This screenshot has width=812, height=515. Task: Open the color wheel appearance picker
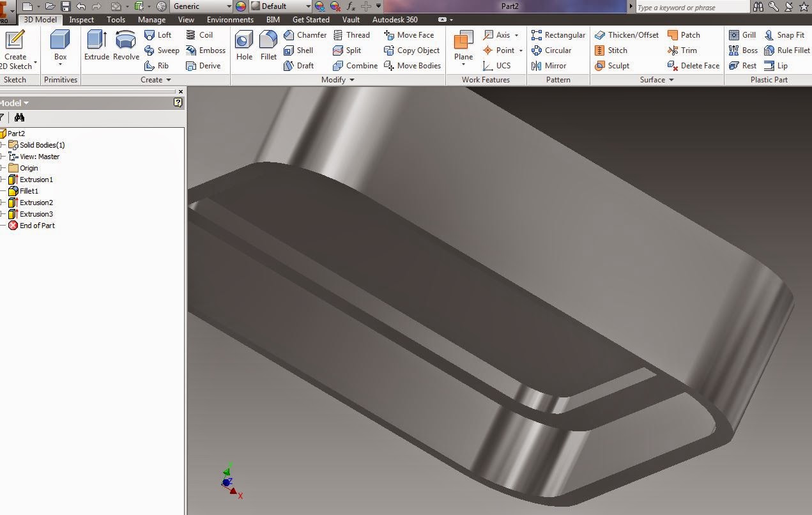[x=240, y=6]
